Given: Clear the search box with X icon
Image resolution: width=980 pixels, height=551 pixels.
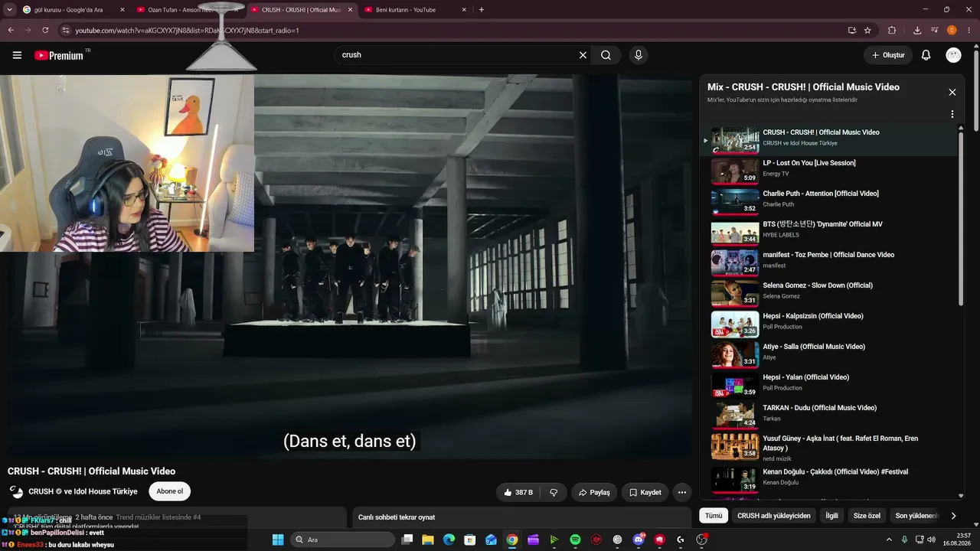Looking at the screenshot, I should [583, 55].
